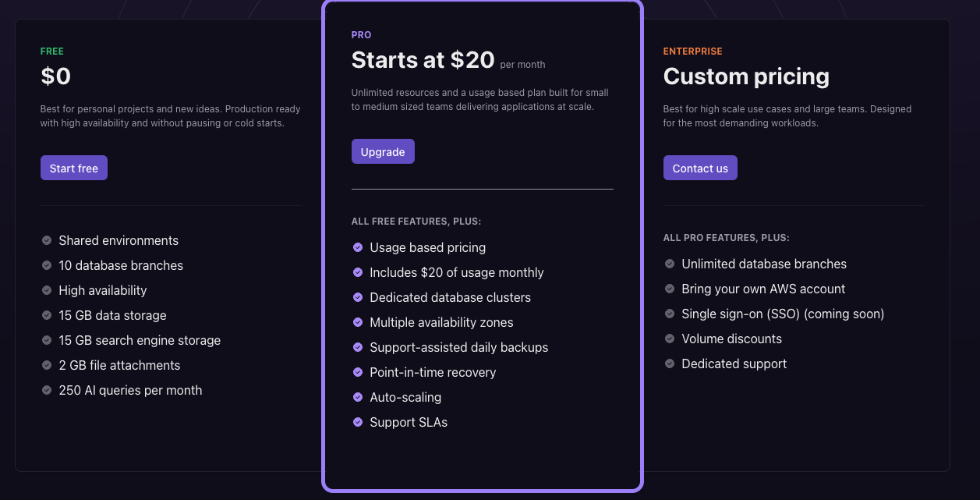The image size is (980, 500).
Task: Click the High availability check icon
Action: [47, 290]
